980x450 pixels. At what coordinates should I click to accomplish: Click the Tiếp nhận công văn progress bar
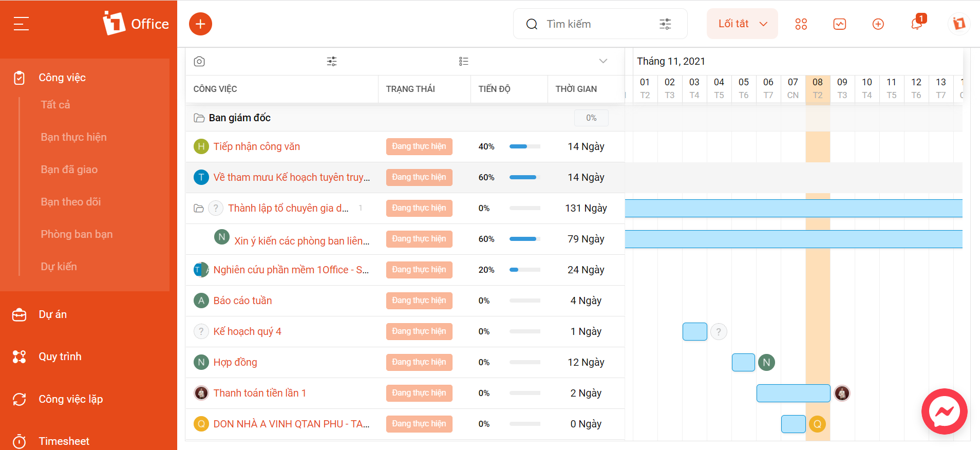[x=525, y=146]
